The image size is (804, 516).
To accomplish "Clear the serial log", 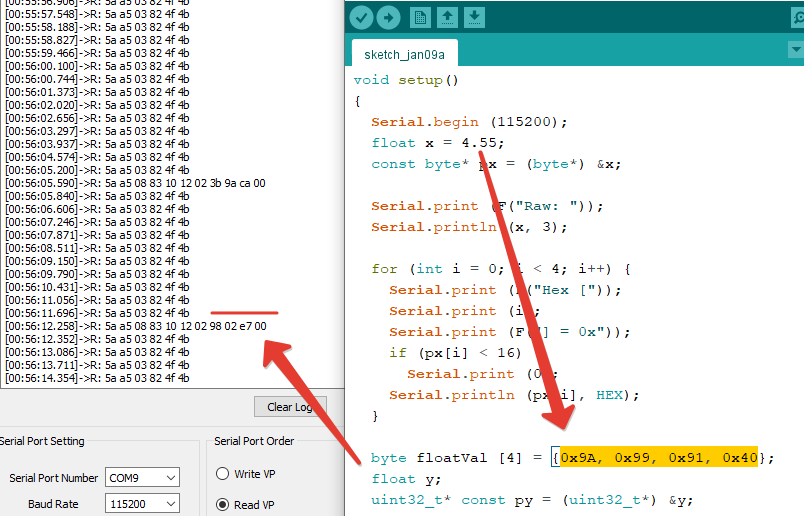I will coord(290,407).
